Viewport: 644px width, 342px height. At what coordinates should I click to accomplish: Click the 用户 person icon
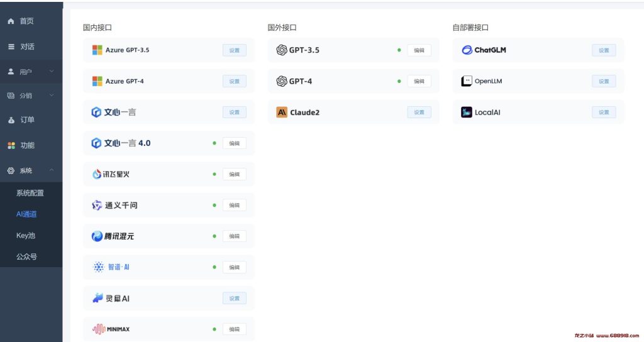tap(11, 72)
